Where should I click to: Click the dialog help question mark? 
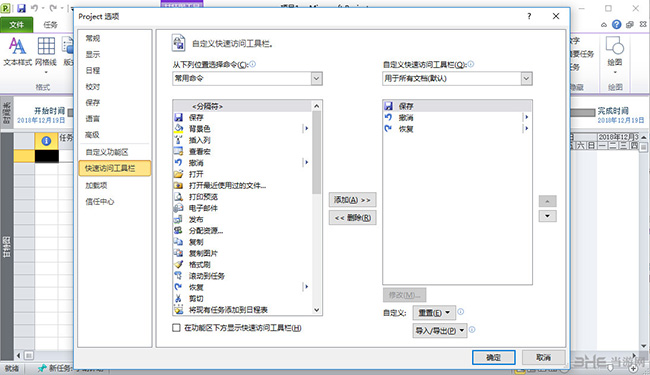(529, 17)
